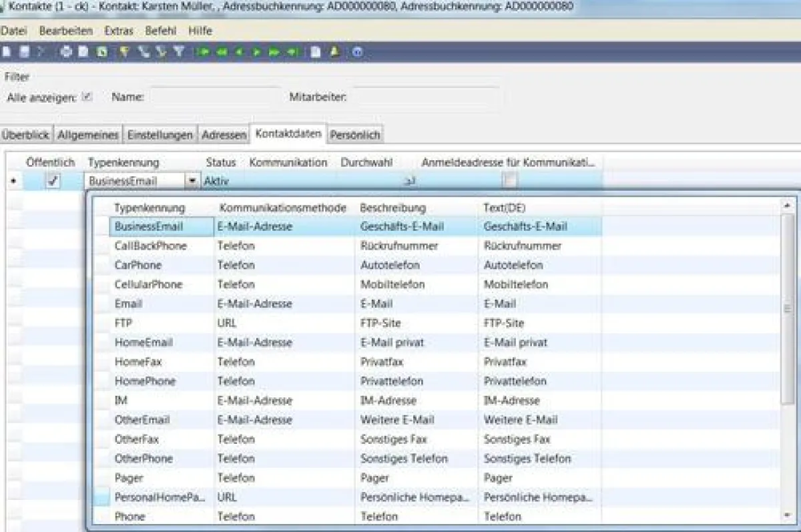801x532 pixels.
Task: Click the Save icon in the toolbar
Action: point(24,52)
